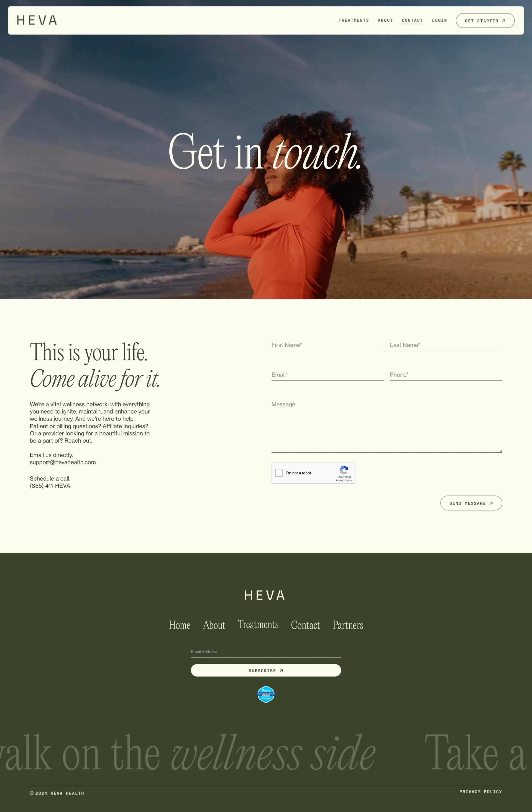Click support@hevahealth.com email link
This screenshot has width=532, height=812.
pos(62,462)
